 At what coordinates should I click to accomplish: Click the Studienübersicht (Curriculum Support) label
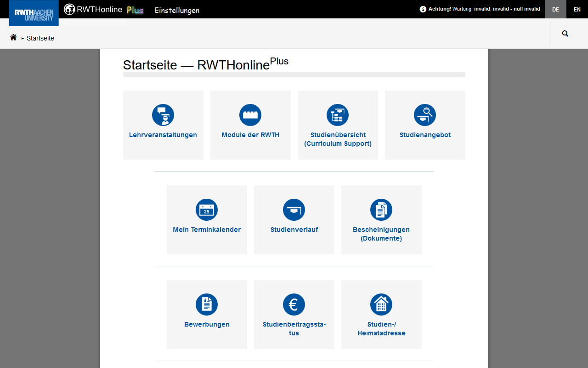point(338,139)
